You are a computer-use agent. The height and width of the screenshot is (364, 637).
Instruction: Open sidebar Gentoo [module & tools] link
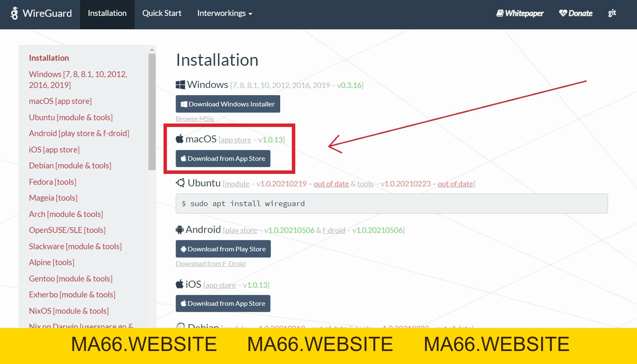[71, 279]
